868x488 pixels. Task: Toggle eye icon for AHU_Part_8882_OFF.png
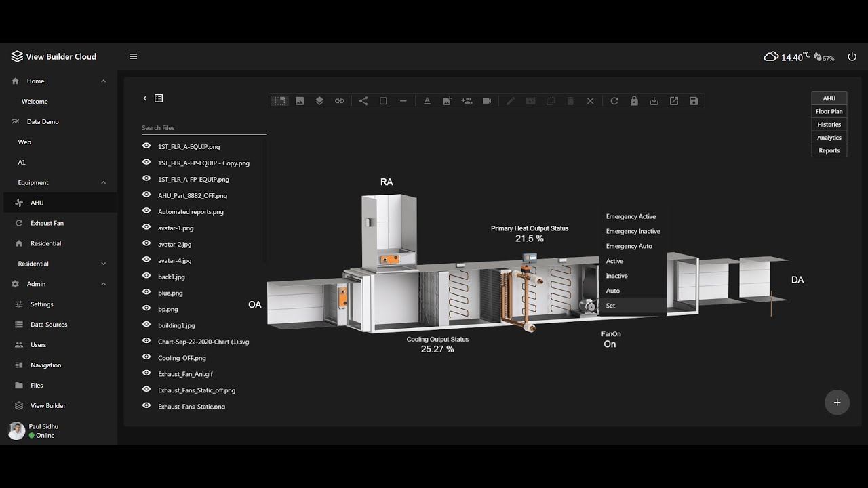click(x=146, y=195)
